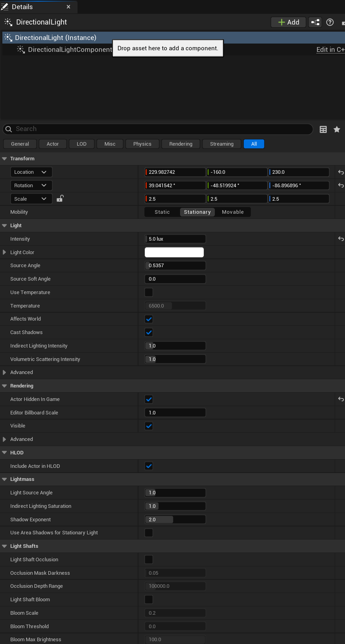Click Scale Y value field

click(x=237, y=199)
